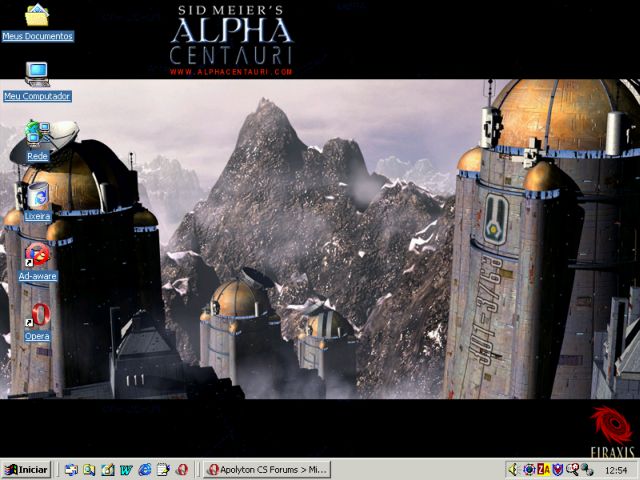This screenshot has width=640, height=480.
Task: Launch the yellow magnifier search quick launch icon
Action: [89, 470]
